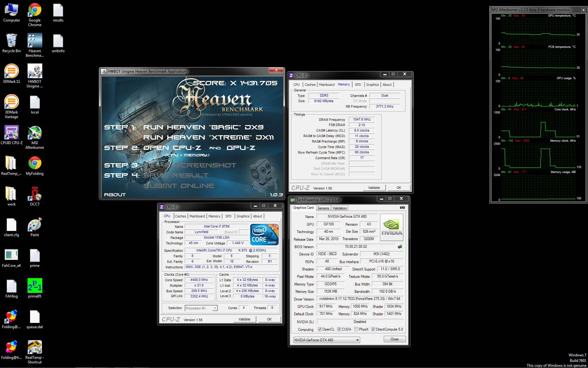Switch to Graphics tab in lower CPU-Z window

coord(243,216)
